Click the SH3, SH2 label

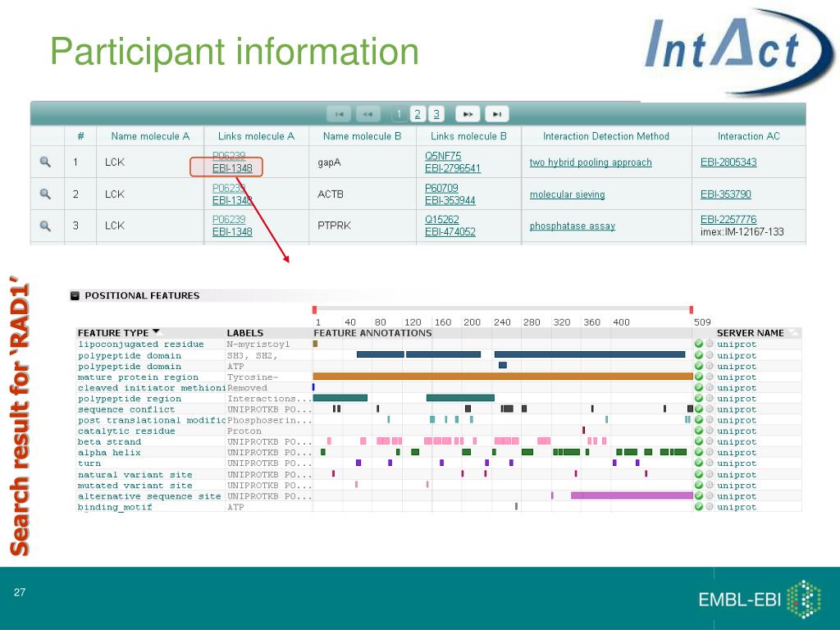click(252, 356)
